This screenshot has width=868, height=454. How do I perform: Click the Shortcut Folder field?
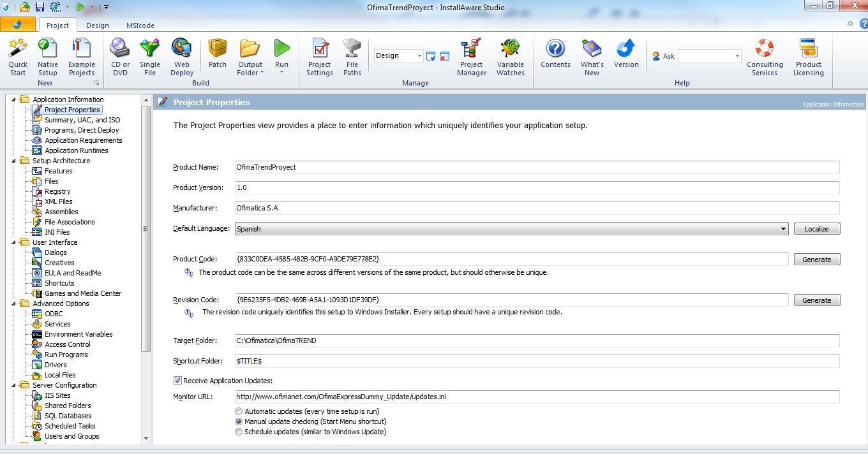[537, 361]
